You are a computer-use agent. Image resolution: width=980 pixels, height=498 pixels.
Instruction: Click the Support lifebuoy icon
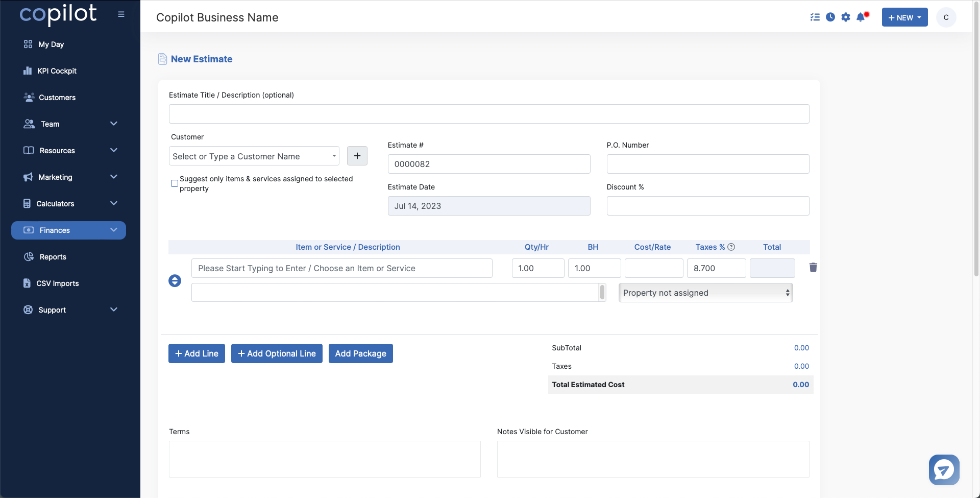(x=28, y=310)
